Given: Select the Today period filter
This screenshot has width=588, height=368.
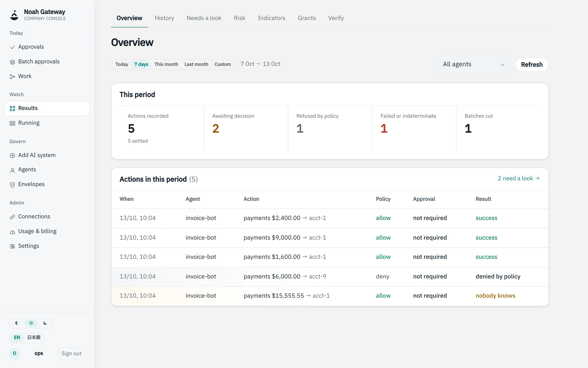Looking at the screenshot, I should [x=122, y=64].
